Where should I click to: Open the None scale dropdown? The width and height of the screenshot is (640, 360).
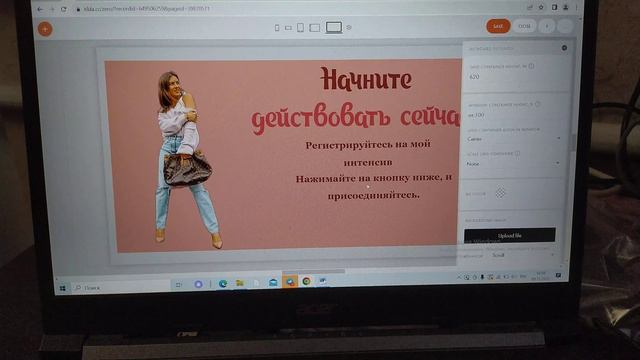[x=514, y=164]
